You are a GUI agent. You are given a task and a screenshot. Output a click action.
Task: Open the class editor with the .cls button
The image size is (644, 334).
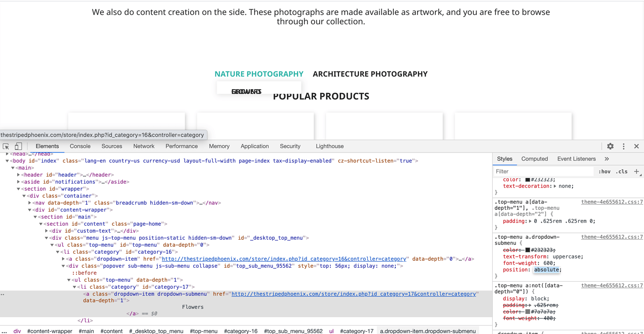click(622, 171)
